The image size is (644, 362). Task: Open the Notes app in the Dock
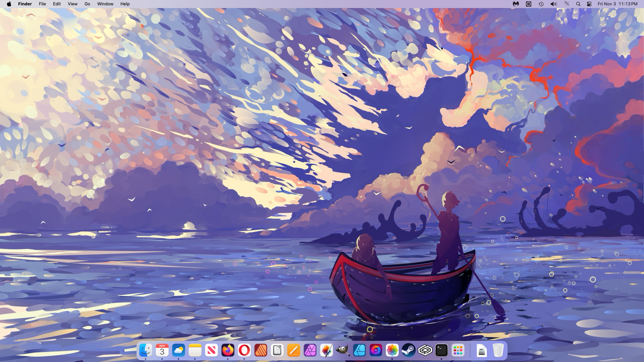coord(195,351)
